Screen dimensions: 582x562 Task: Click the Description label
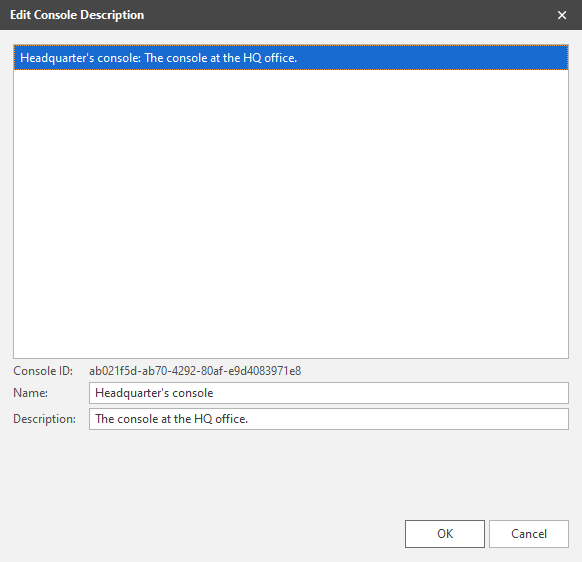(45, 419)
